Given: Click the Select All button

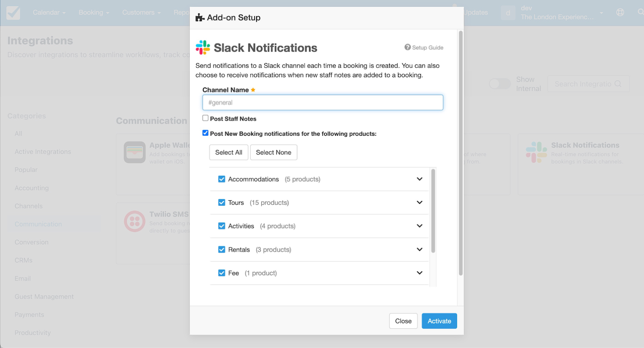Looking at the screenshot, I should click(229, 152).
